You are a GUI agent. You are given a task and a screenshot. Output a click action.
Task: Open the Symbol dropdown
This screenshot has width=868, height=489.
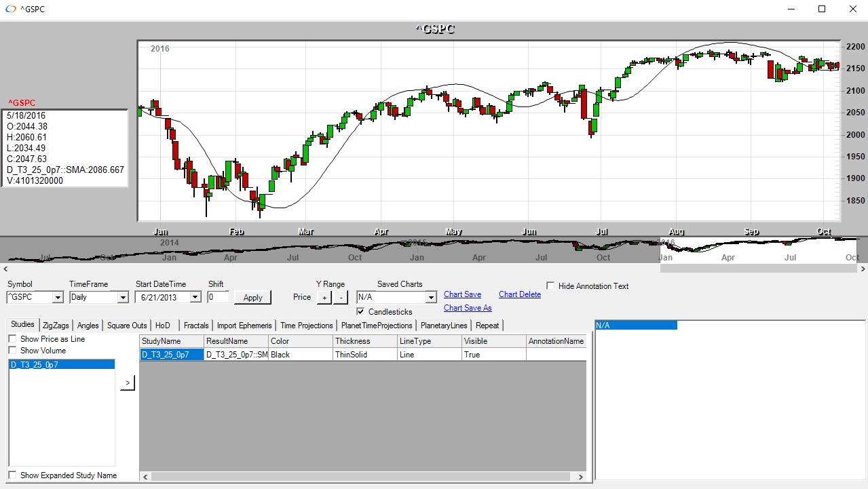tap(57, 298)
